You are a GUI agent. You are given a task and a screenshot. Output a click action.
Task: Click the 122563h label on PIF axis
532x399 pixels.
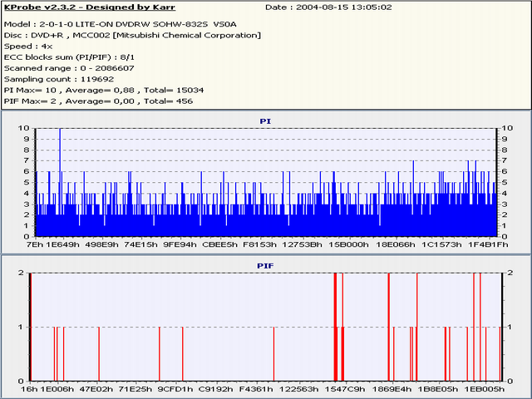(x=298, y=389)
